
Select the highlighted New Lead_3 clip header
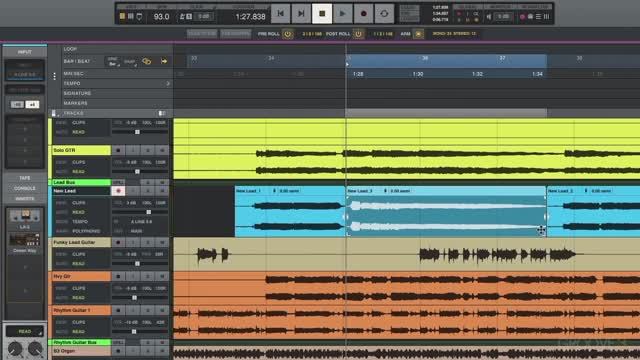pos(446,191)
